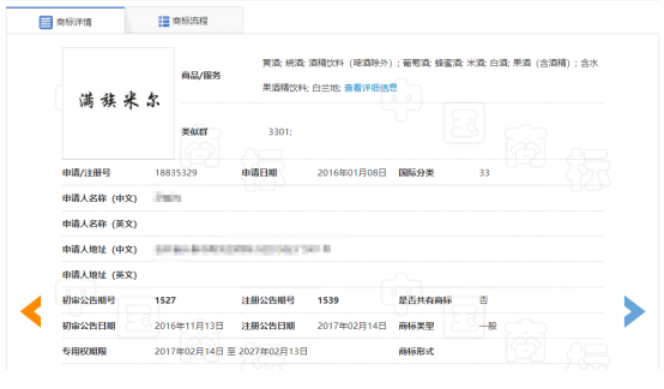Select trademark type value 一般
664x389 pixels.
point(488,326)
